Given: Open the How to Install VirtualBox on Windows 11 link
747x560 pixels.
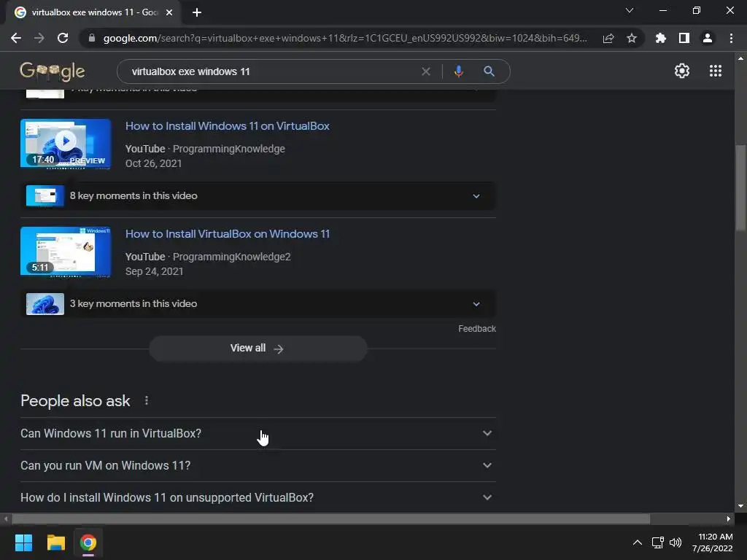Looking at the screenshot, I should [x=228, y=234].
